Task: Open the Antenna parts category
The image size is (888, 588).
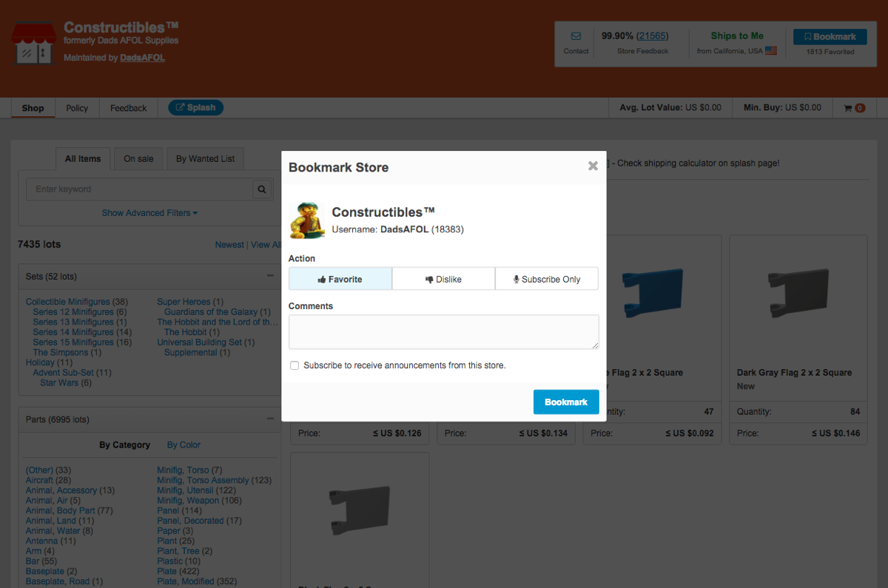Action: 41,541
